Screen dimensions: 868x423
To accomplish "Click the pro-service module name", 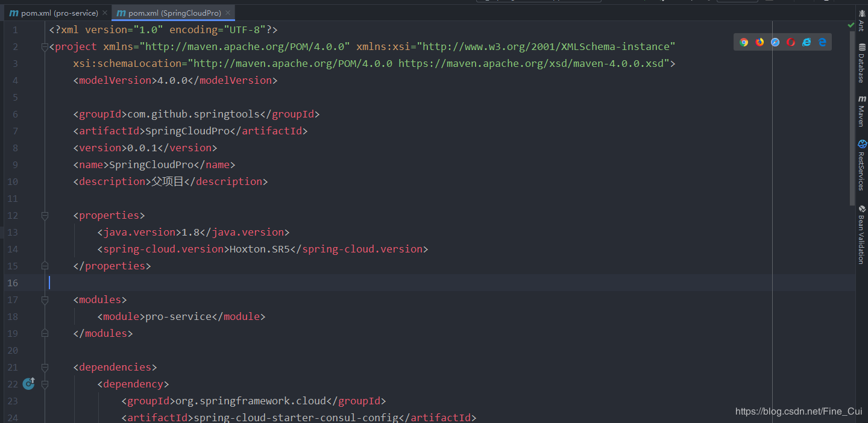I will (178, 316).
